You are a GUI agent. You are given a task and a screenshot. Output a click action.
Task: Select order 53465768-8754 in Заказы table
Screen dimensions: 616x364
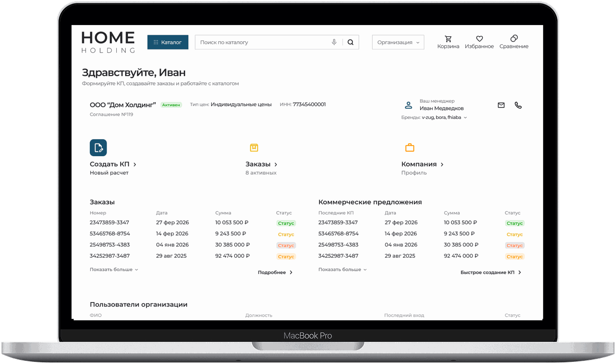tap(110, 234)
